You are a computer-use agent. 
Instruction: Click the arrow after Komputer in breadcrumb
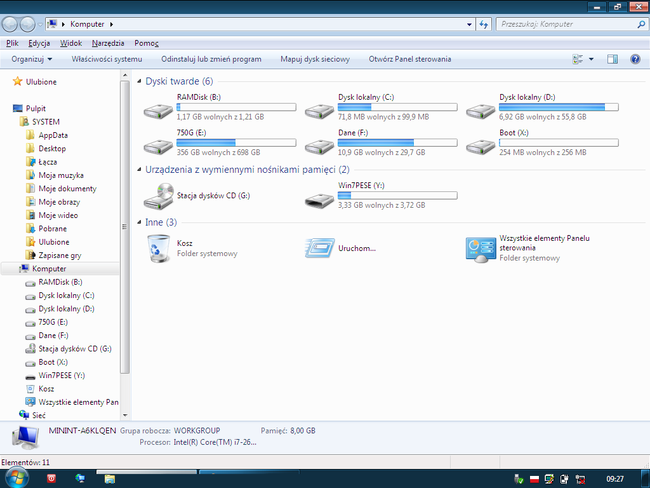coord(111,24)
